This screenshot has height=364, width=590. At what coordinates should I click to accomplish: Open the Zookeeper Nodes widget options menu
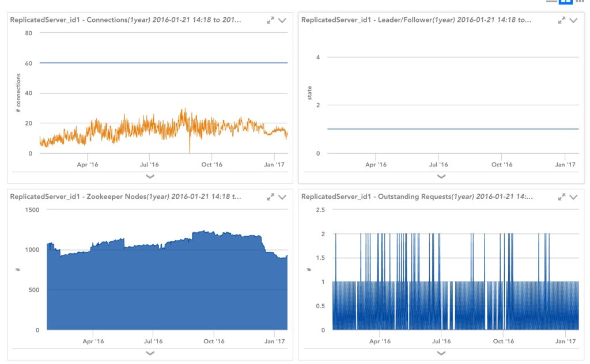(x=282, y=197)
